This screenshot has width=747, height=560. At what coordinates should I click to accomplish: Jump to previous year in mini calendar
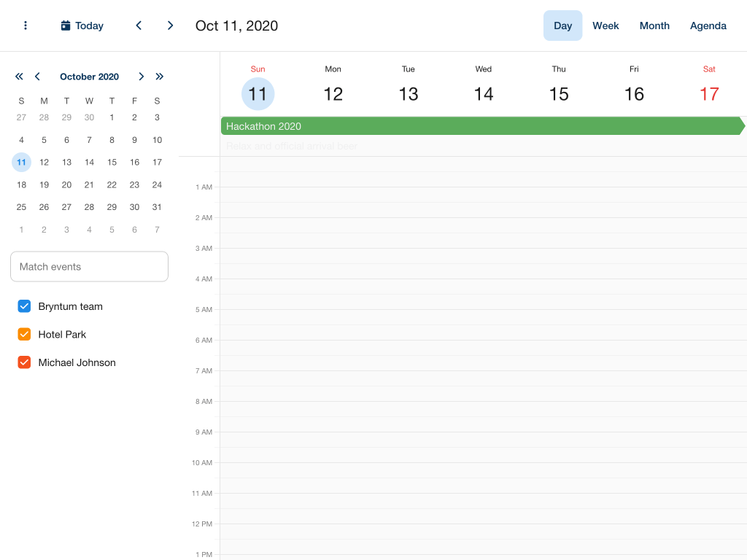19,77
